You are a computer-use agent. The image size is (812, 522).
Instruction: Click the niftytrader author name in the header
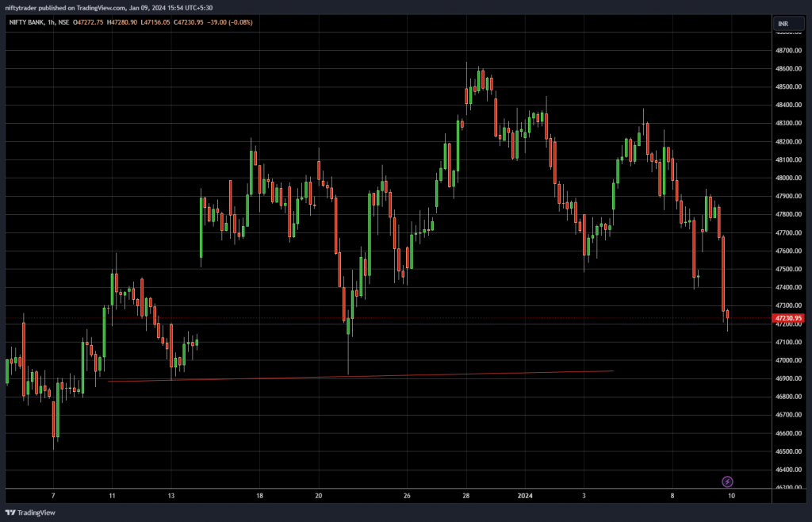coord(21,8)
